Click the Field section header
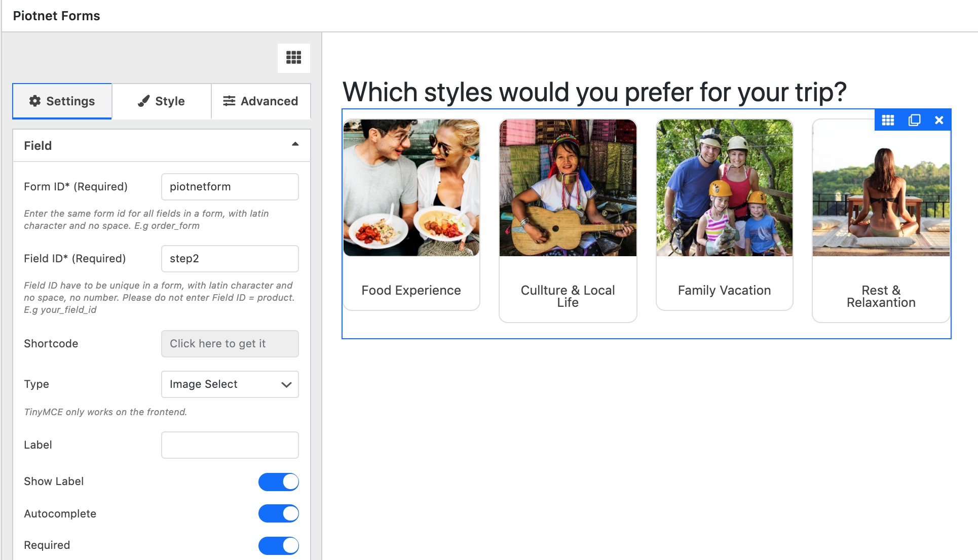Image resolution: width=978 pixels, height=560 pixels. [x=162, y=146]
